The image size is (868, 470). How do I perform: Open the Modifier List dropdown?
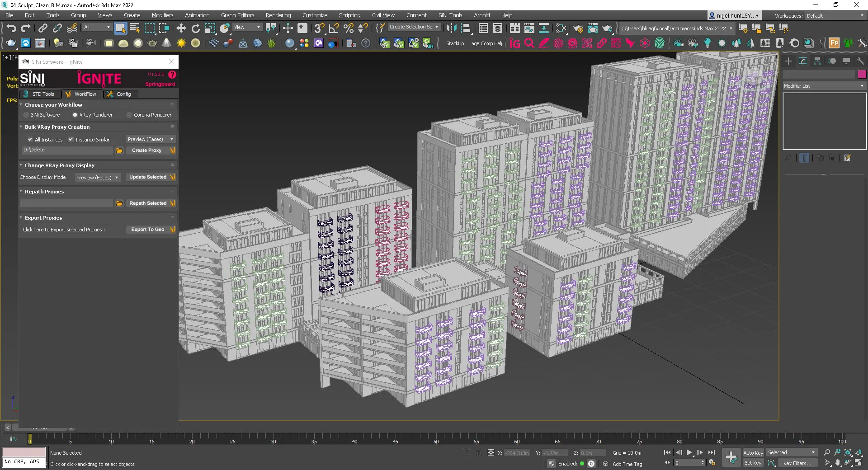824,86
